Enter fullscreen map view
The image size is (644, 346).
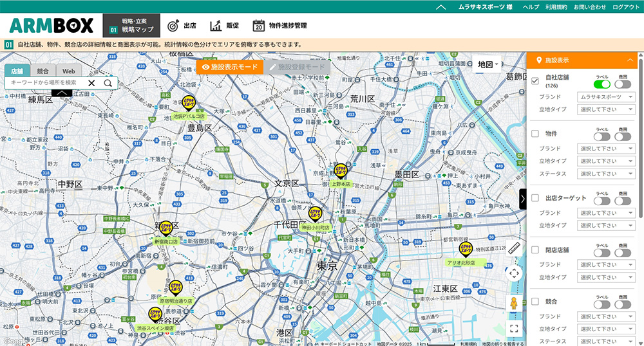click(514, 329)
